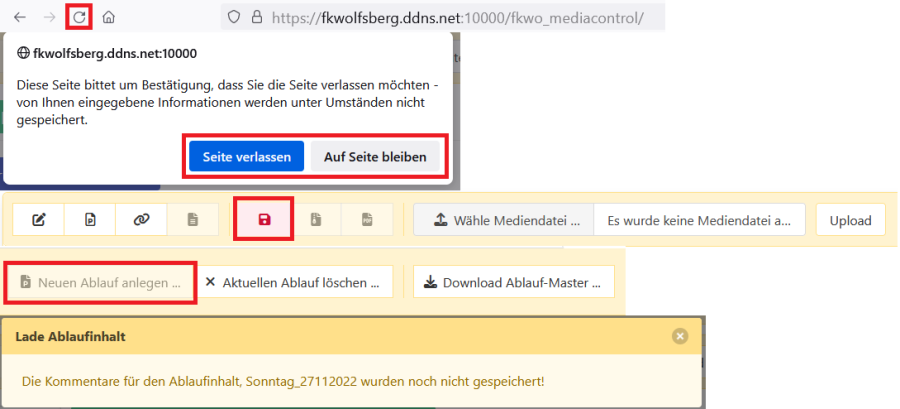
Task: Click the file icon right of save
Action: coord(315,220)
